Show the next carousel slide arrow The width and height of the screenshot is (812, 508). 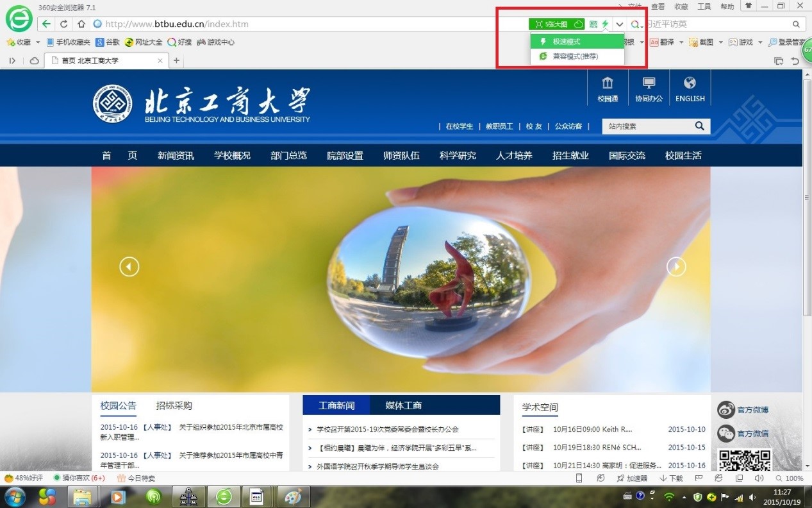(676, 267)
